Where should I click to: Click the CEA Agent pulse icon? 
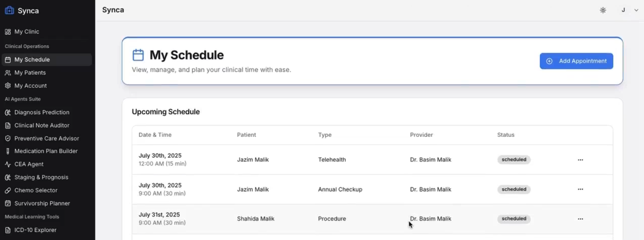click(8, 164)
